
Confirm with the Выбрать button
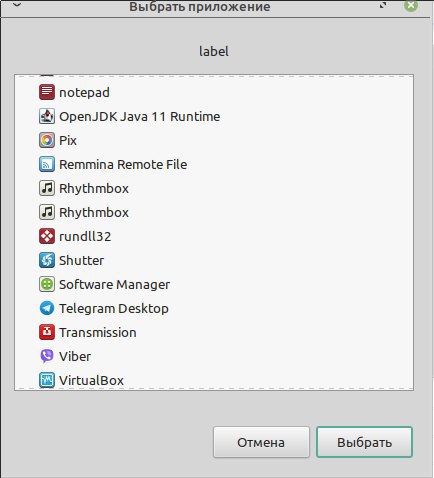364,442
